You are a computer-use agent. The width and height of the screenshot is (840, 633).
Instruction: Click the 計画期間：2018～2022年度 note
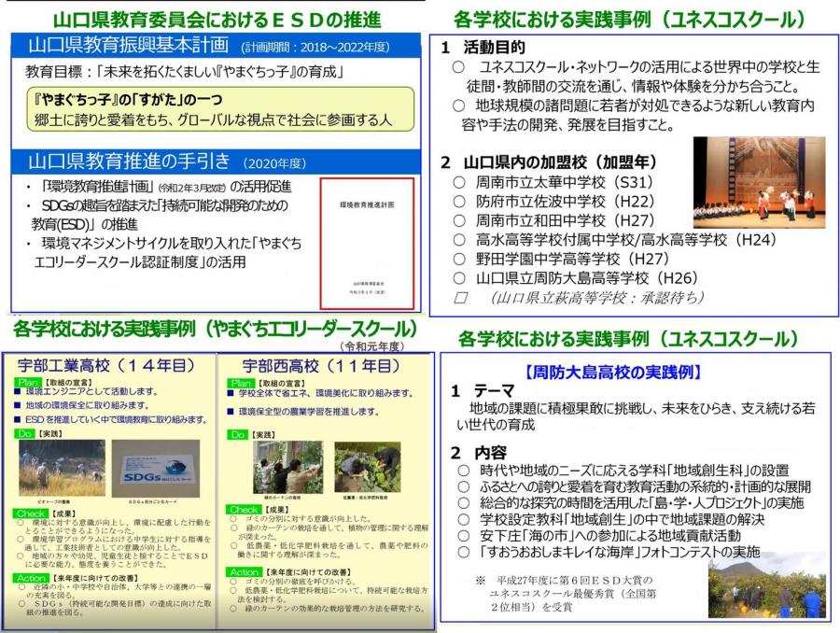(315, 48)
